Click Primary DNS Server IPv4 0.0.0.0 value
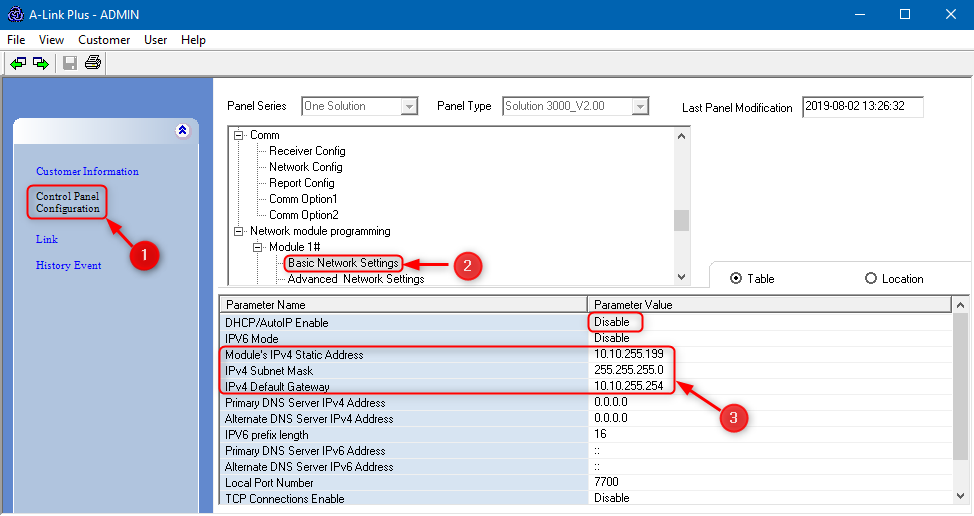This screenshot has height=516, width=974. pos(611,402)
